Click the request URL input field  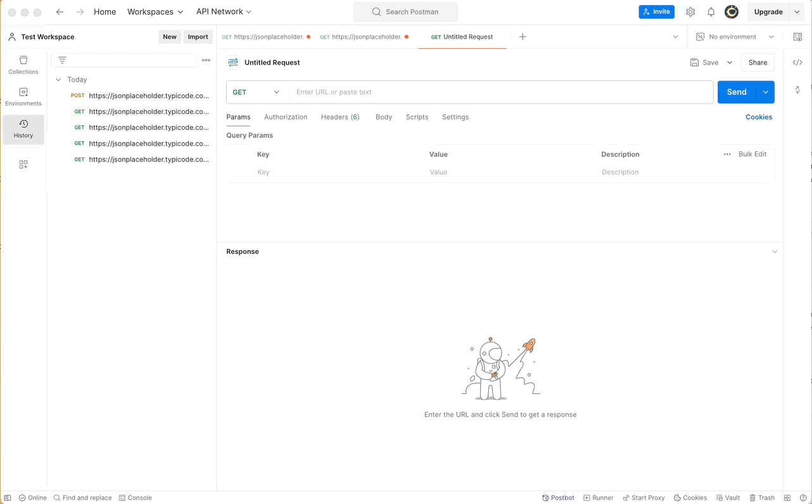coord(500,92)
